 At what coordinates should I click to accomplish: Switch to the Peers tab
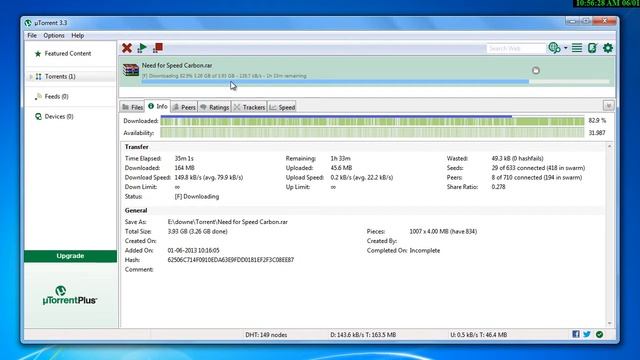(x=184, y=107)
